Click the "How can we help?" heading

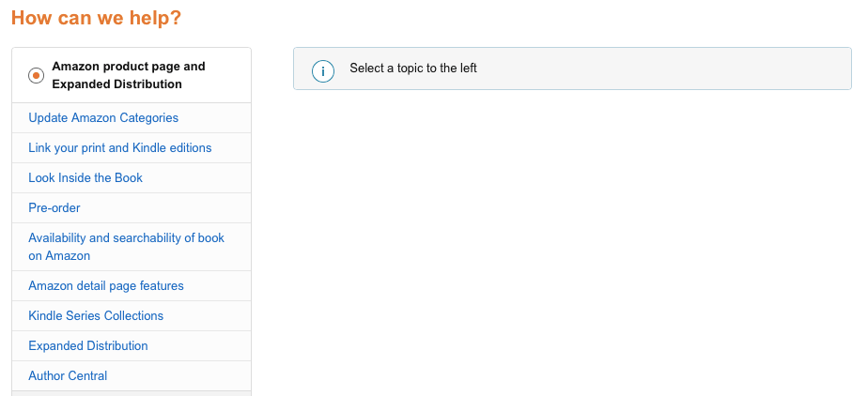coord(97,18)
